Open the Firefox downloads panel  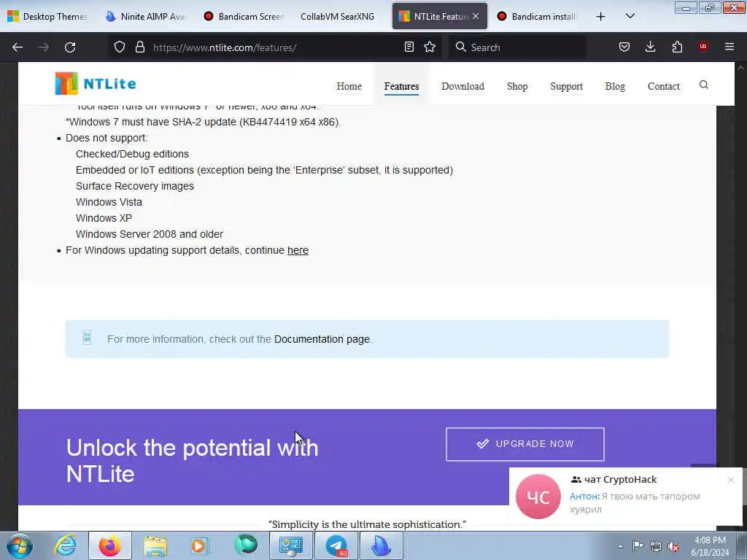tap(650, 47)
